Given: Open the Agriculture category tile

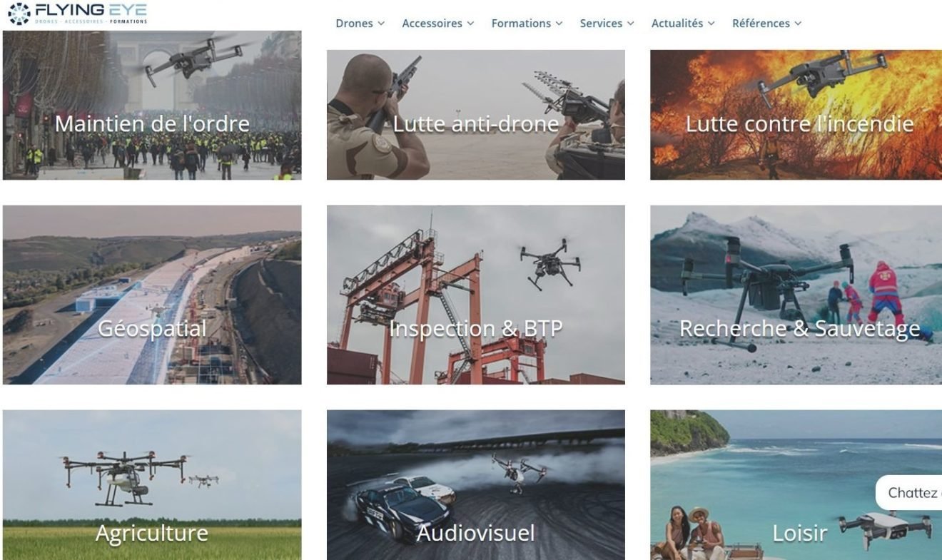Looking at the screenshot, I should click(152, 484).
